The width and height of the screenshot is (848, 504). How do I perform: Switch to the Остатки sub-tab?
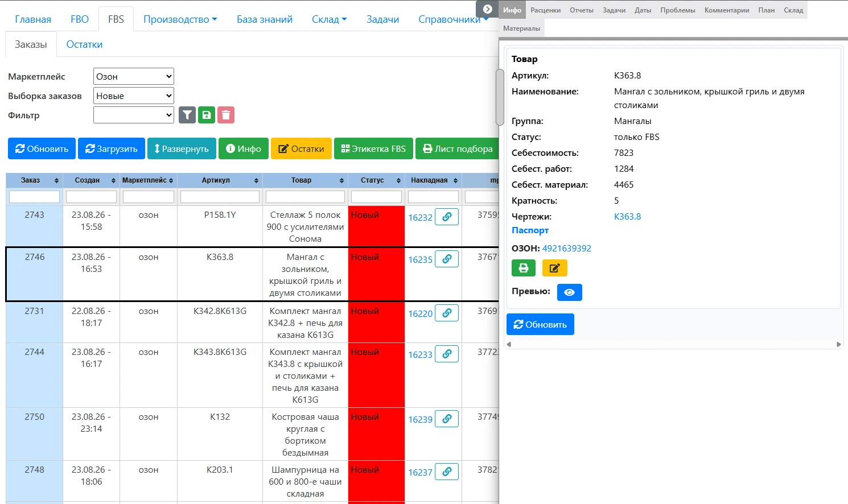pyautogui.click(x=84, y=44)
